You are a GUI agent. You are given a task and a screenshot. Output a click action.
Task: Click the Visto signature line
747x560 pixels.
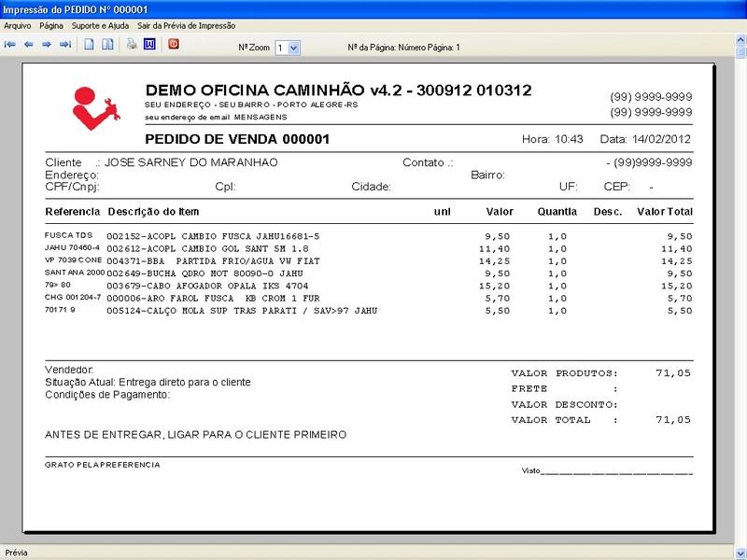[x=616, y=472]
